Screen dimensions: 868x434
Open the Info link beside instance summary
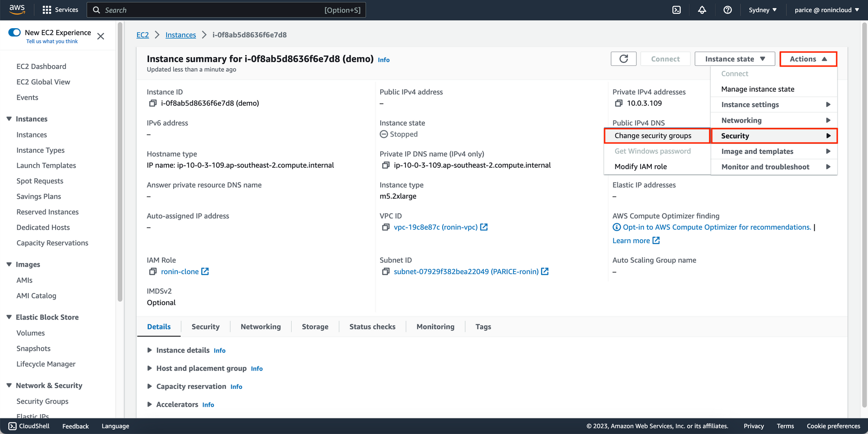coord(384,60)
